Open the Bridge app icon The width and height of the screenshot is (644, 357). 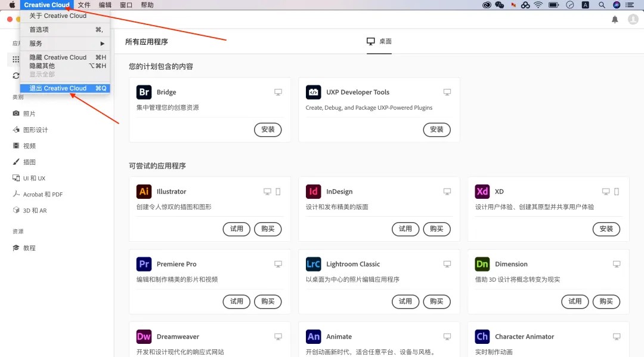coord(144,92)
